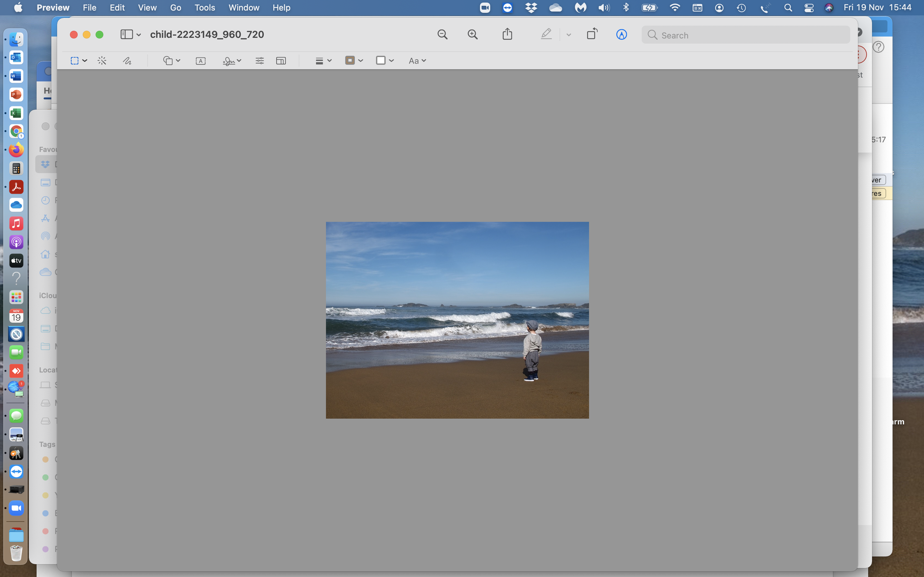Image resolution: width=924 pixels, height=577 pixels.
Task: Click into the Search field
Action: pos(749,35)
